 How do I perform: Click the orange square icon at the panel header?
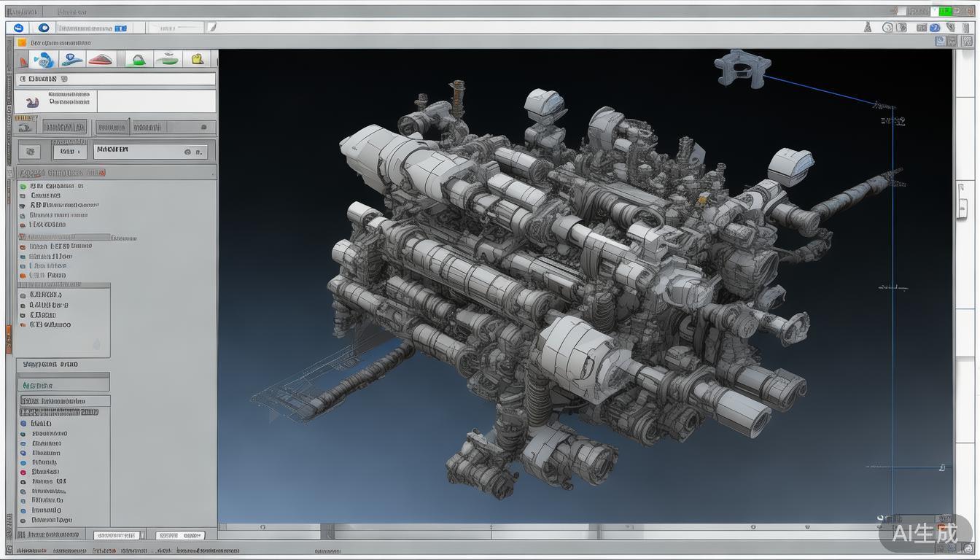pyautogui.click(x=22, y=43)
